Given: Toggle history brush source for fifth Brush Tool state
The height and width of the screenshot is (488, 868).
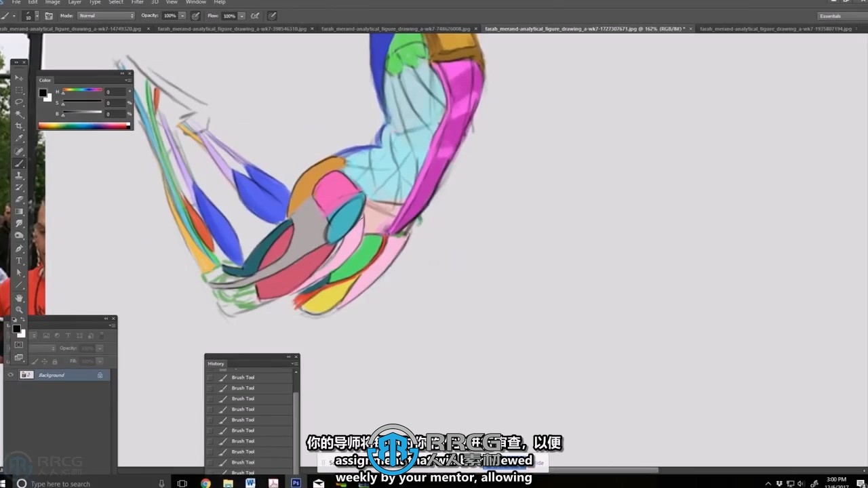Looking at the screenshot, I should tap(210, 420).
